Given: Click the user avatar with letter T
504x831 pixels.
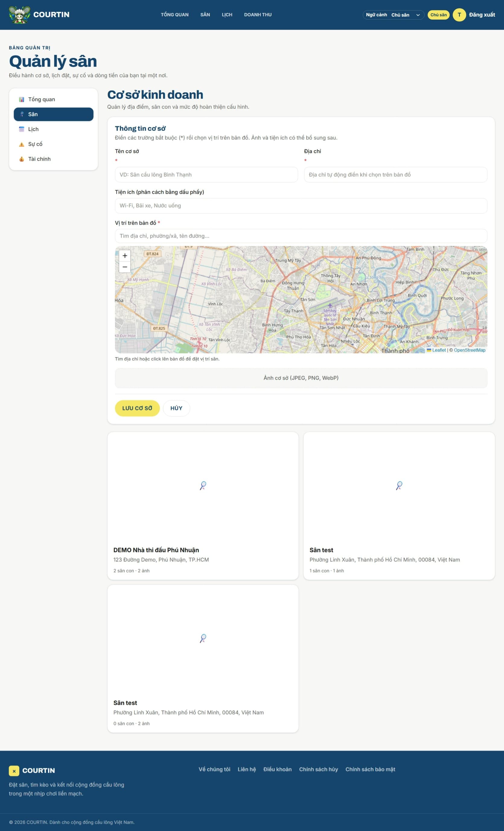Looking at the screenshot, I should [x=459, y=15].
